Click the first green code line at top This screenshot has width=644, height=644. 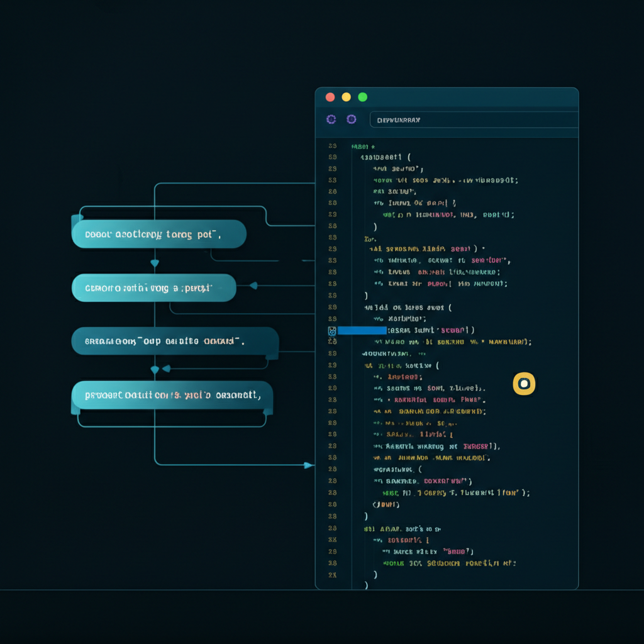coord(363,146)
